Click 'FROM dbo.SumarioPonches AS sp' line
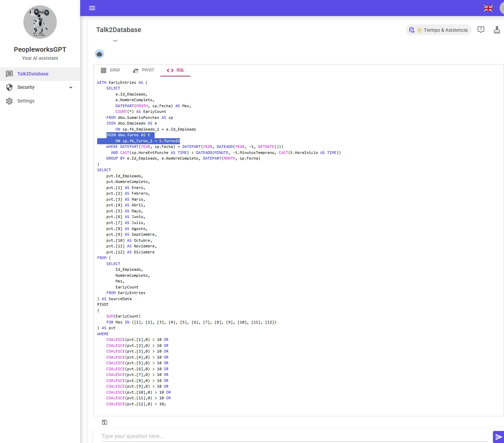Screen dimensions: 504x443 [140, 118]
